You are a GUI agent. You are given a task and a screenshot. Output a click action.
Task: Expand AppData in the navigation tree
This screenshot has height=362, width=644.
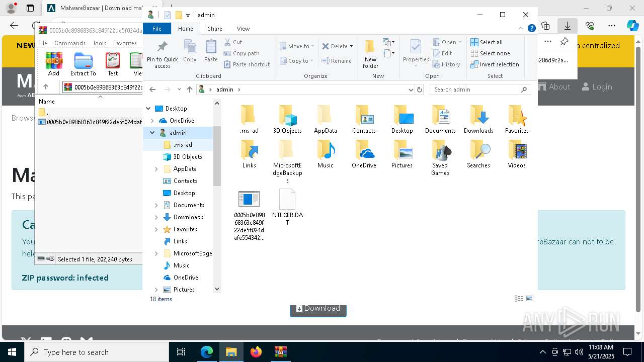pyautogui.click(x=156, y=169)
